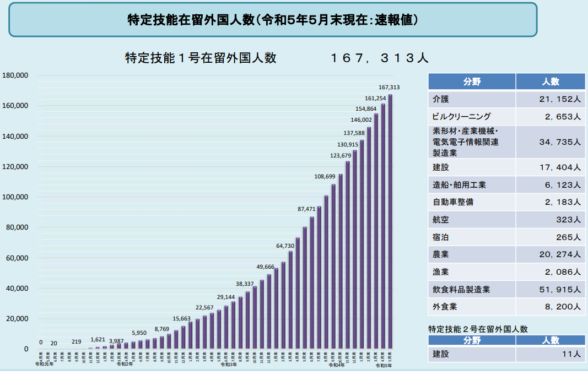Click the 64,730 bar data label
The height and width of the screenshot is (386, 588).
[x=285, y=246]
